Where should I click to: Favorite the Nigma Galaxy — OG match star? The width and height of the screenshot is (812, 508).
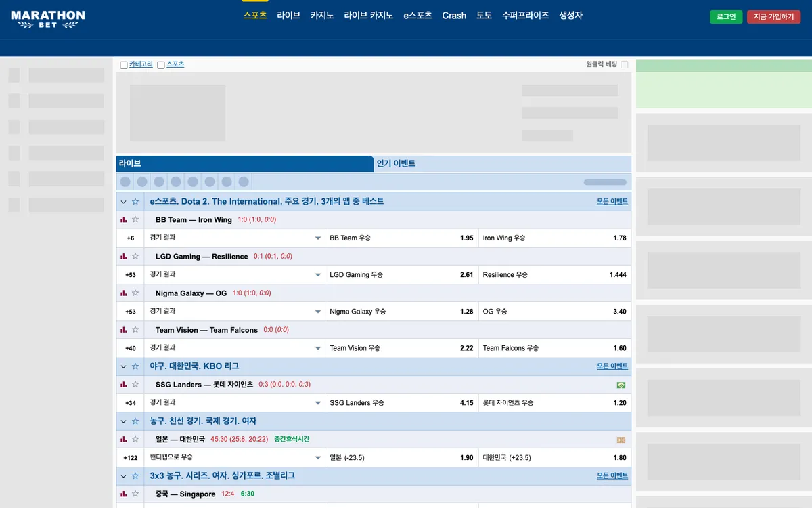click(x=135, y=293)
